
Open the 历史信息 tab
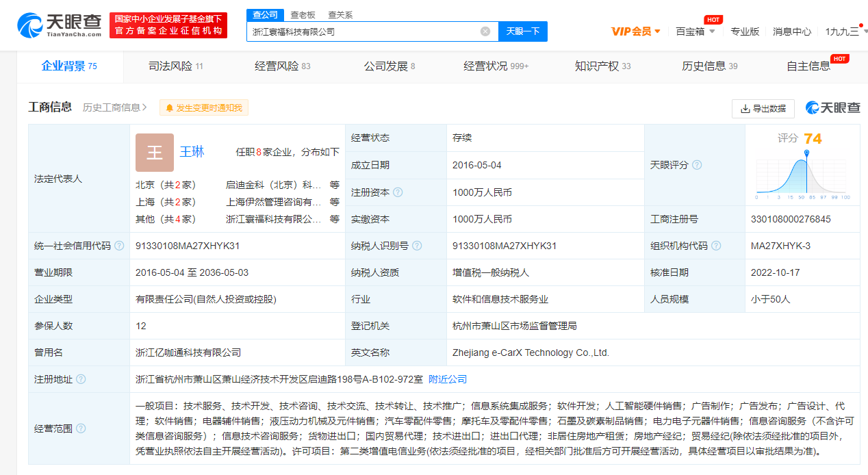710,66
